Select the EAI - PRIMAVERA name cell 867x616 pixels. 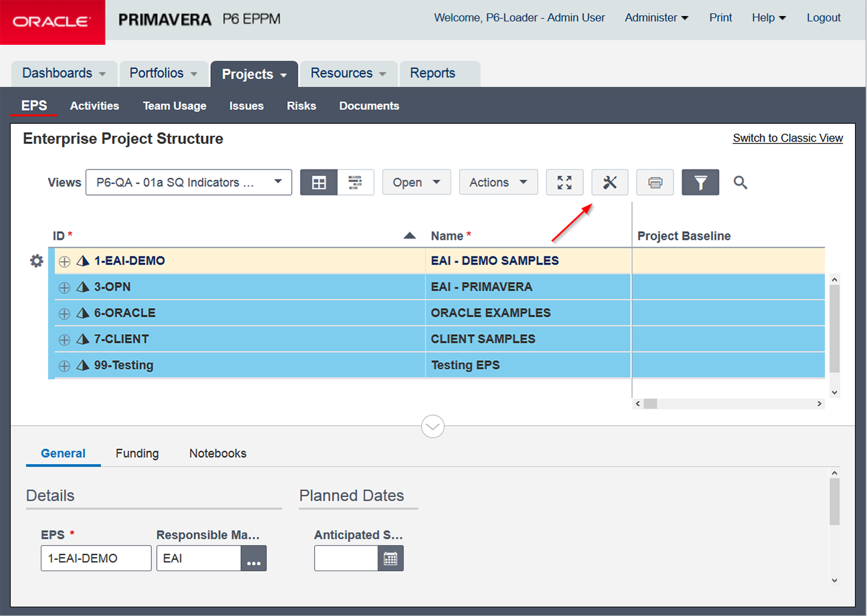point(528,287)
